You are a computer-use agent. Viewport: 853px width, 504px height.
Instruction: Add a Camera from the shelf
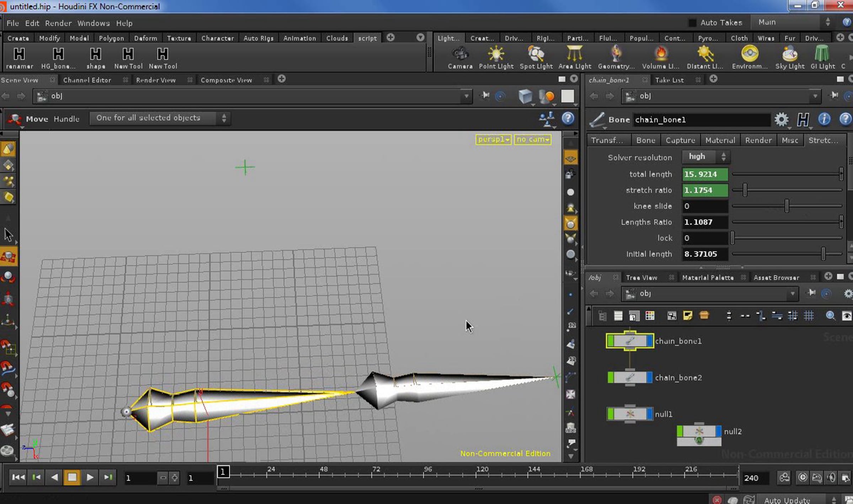tap(460, 58)
